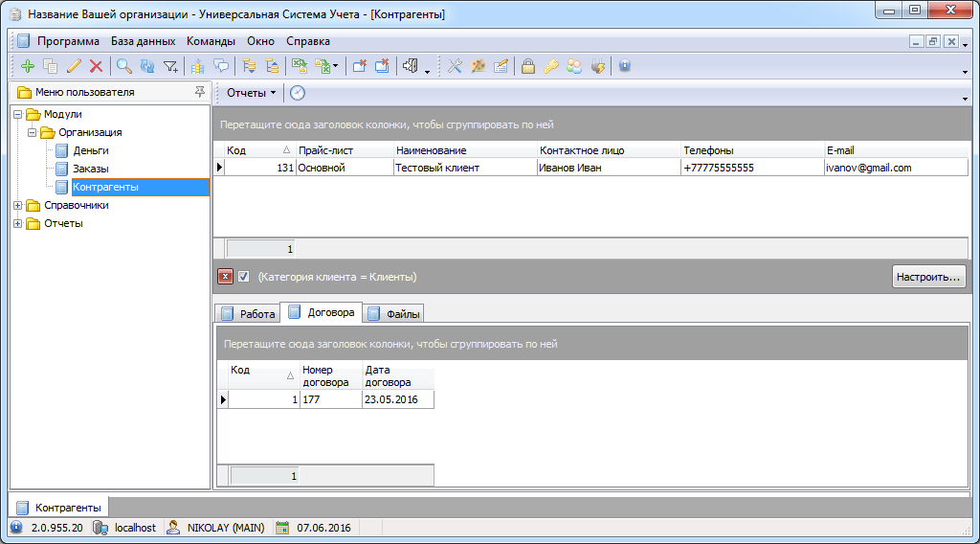
Task: Click the gold key Change password icon
Action: coord(551,66)
